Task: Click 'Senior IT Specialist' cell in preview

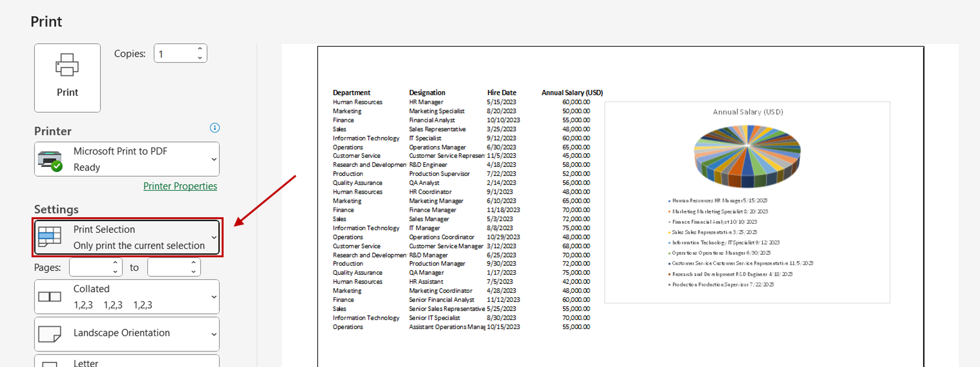Action: point(434,318)
